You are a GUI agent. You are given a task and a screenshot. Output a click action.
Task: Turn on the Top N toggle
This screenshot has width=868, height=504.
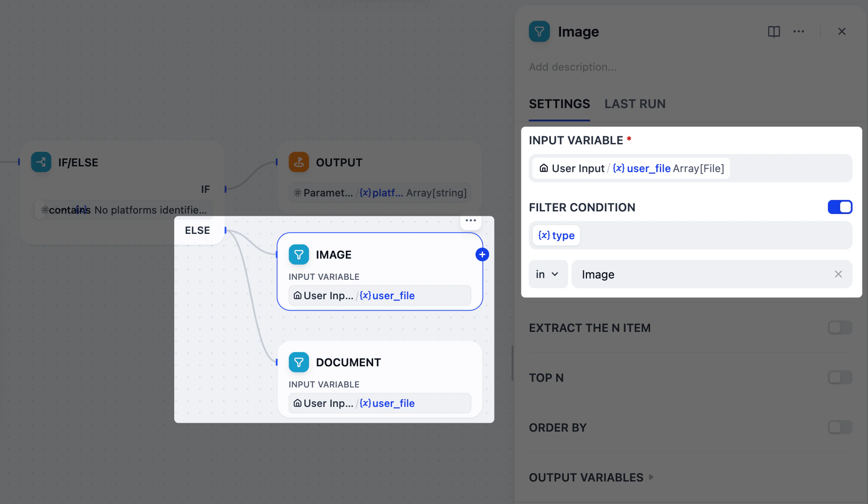839,377
